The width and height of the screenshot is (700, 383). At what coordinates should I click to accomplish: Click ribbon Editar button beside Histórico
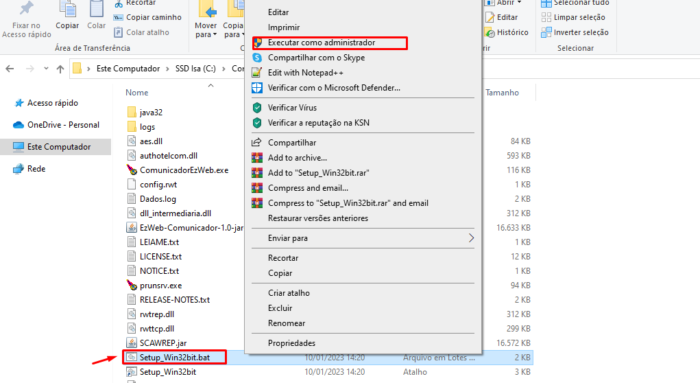(502, 17)
